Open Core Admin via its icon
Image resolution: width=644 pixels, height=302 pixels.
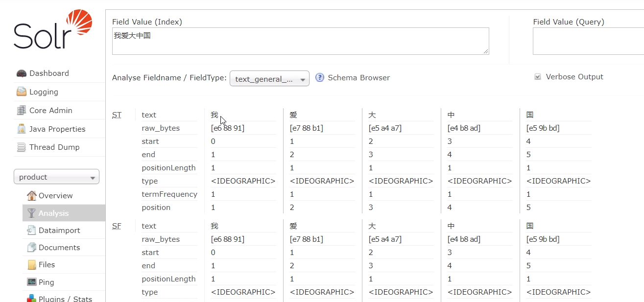pyautogui.click(x=22, y=111)
